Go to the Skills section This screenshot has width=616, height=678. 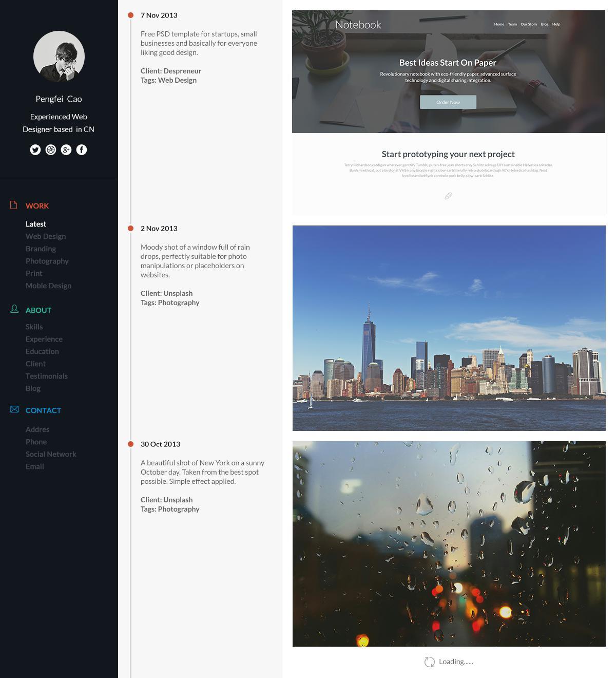click(34, 327)
